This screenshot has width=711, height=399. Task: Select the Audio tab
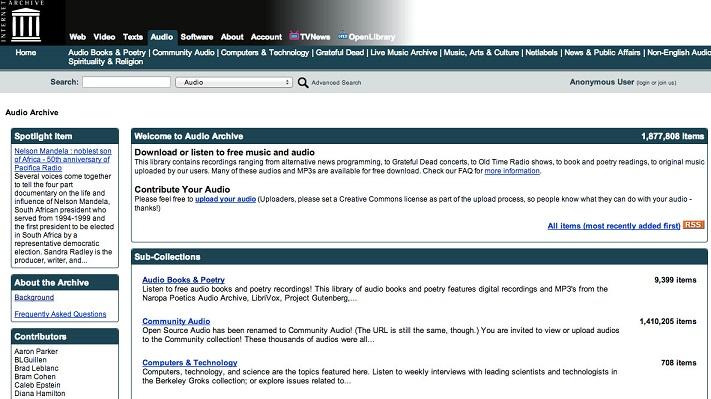tap(162, 37)
